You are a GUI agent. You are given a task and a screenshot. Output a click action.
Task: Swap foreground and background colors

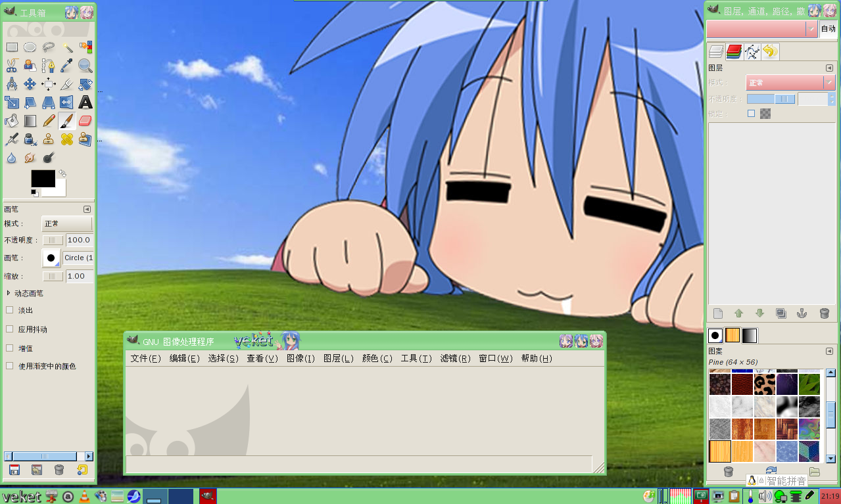(61, 173)
